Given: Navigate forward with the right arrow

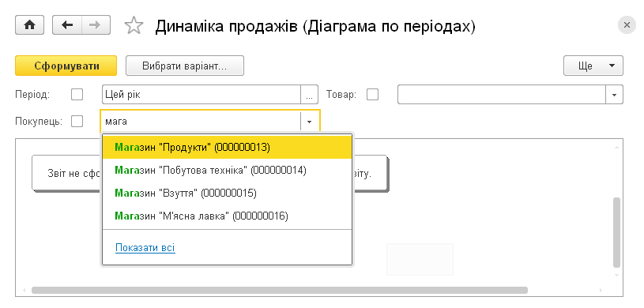Looking at the screenshot, I should coord(96,25).
